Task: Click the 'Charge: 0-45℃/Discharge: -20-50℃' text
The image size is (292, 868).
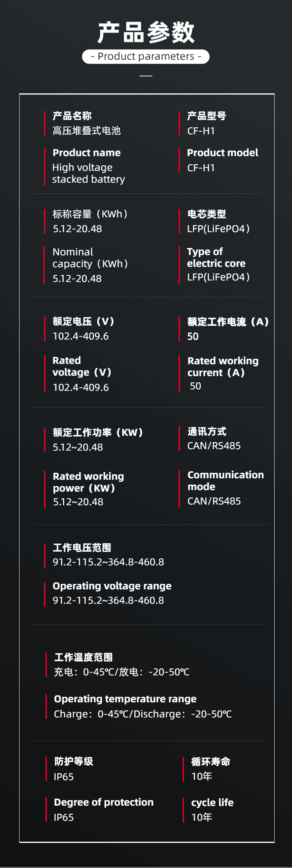Action: coord(143,714)
